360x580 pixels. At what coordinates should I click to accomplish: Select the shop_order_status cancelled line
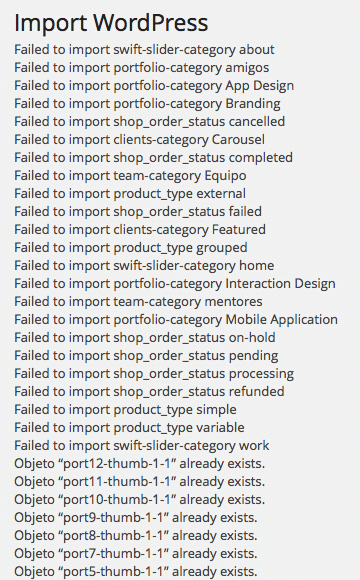(x=149, y=122)
